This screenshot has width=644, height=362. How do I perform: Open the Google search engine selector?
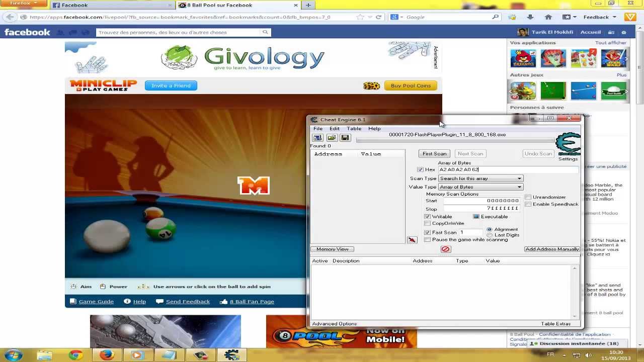396,17
